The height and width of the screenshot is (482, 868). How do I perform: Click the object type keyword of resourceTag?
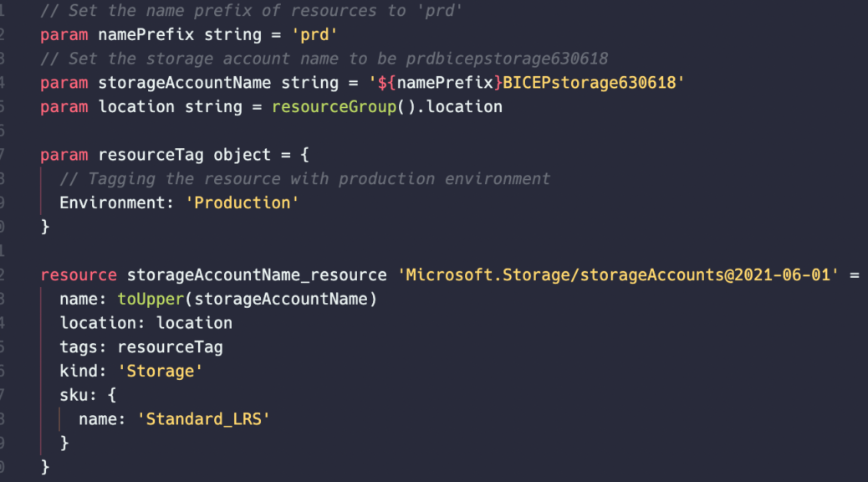point(242,155)
